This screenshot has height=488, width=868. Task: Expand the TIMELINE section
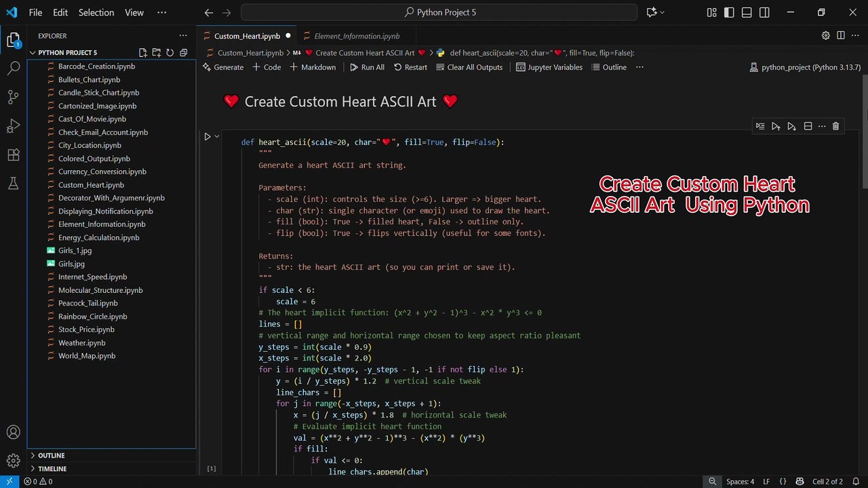(52, 468)
